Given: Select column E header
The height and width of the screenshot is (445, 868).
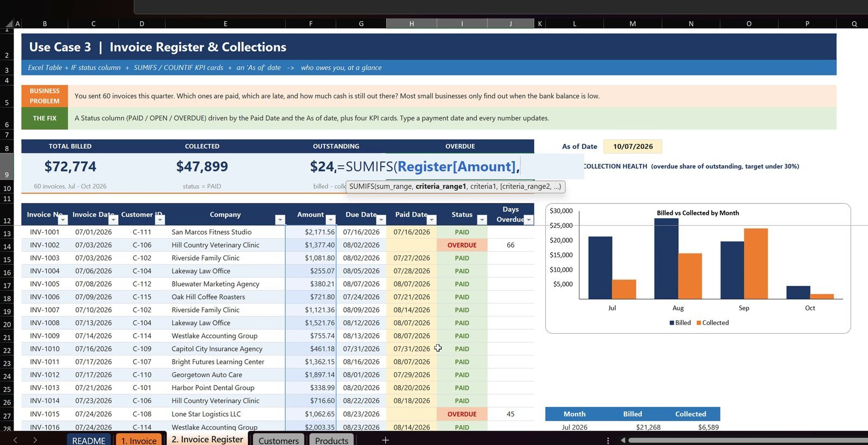Looking at the screenshot, I should coord(225,23).
